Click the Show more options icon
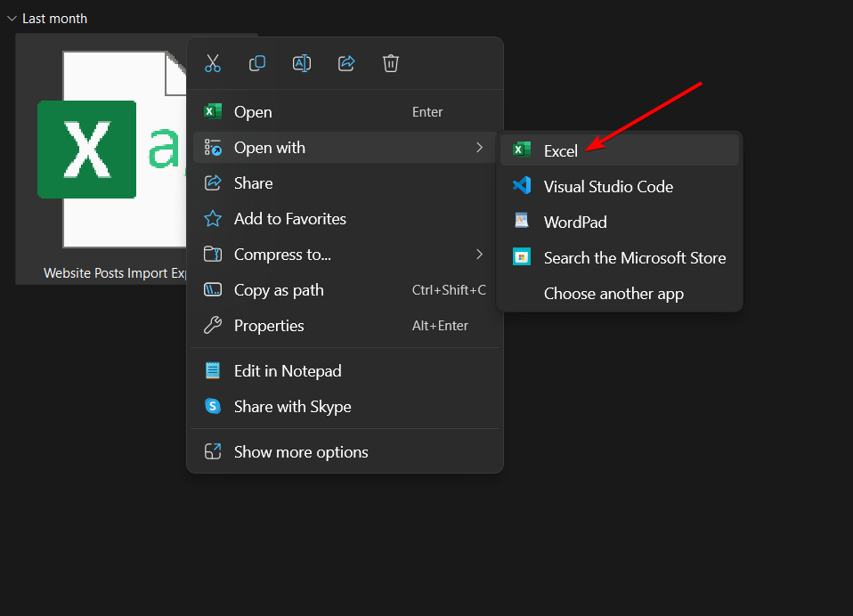Image resolution: width=853 pixels, height=616 pixels. [x=213, y=452]
